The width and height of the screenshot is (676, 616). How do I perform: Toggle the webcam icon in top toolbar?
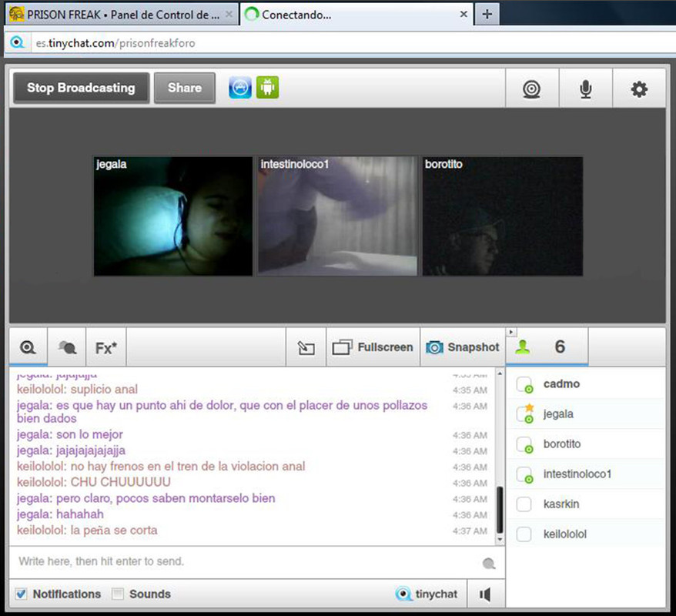click(x=531, y=89)
